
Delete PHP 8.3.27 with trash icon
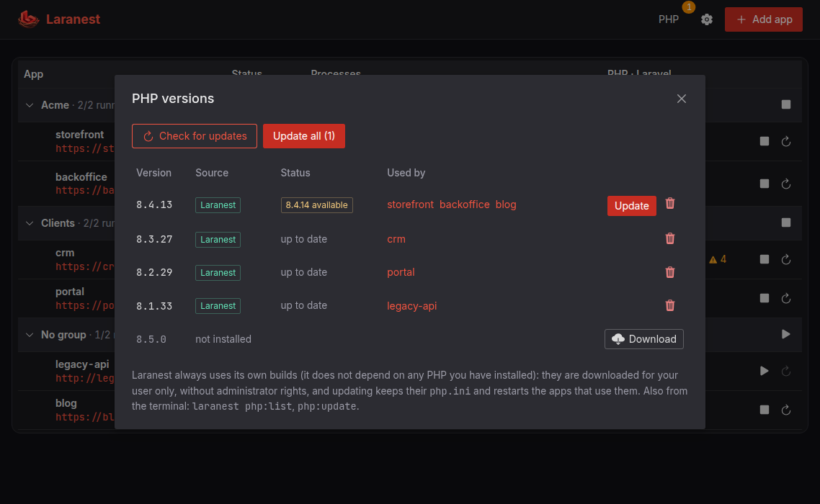[670, 239]
